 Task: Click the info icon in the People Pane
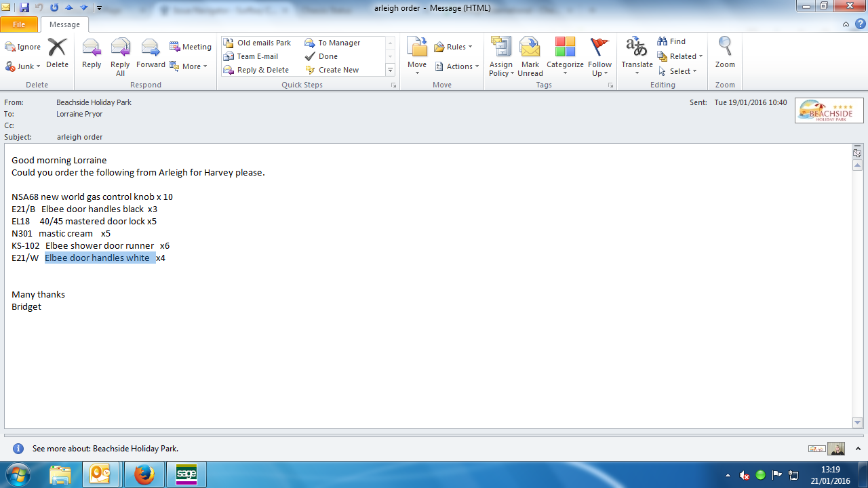pyautogui.click(x=18, y=449)
